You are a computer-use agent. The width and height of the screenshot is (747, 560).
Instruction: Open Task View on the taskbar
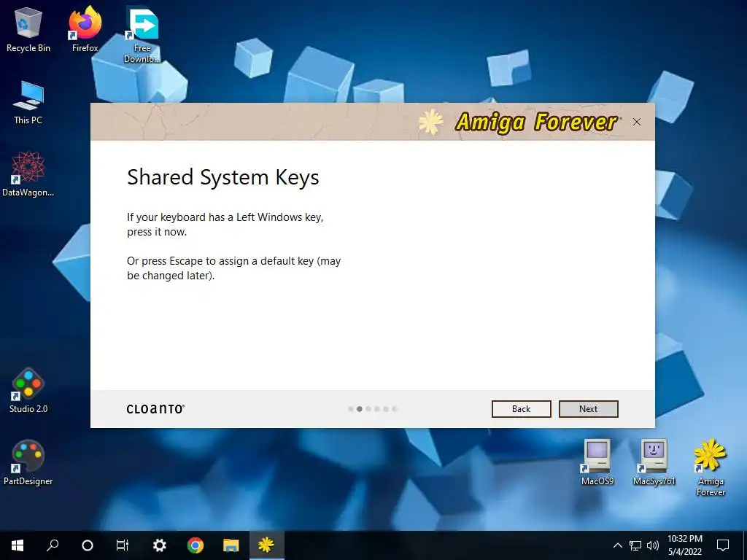pyautogui.click(x=123, y=545)
